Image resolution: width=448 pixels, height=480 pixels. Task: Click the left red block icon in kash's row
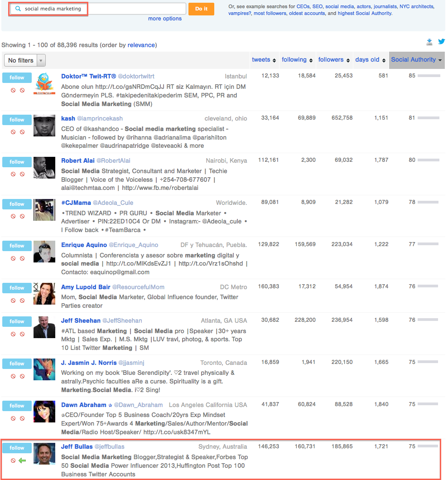click(x=13, y=132)
